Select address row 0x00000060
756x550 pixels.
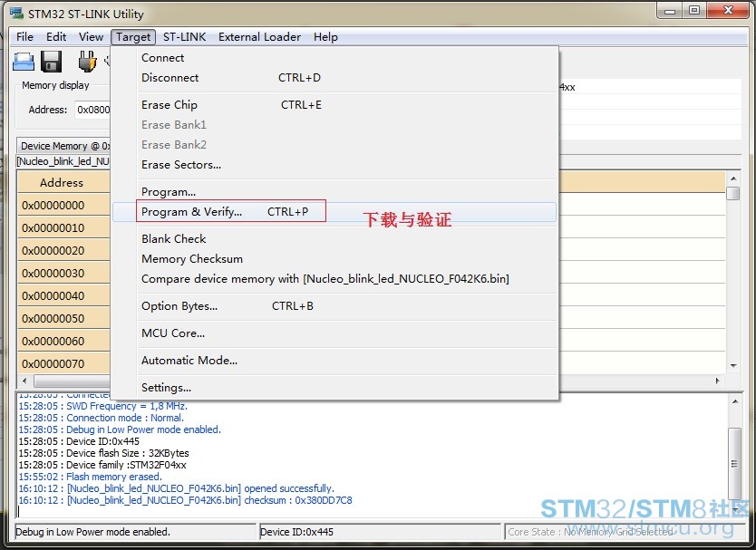coord(63,342)
